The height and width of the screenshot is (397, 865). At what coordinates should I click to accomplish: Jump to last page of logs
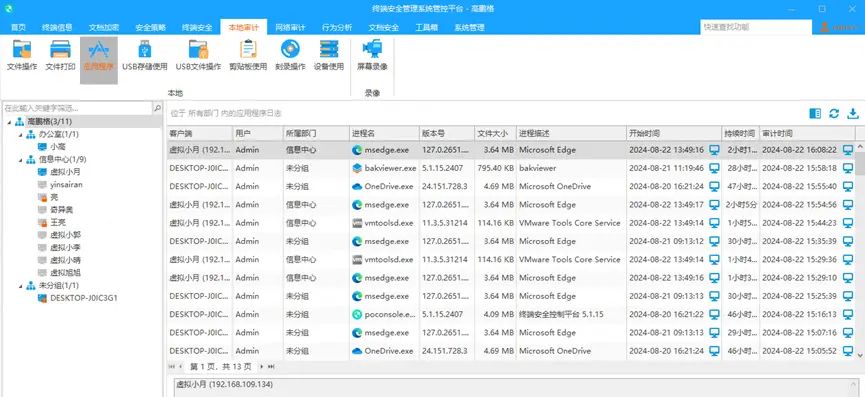point(271,367)
